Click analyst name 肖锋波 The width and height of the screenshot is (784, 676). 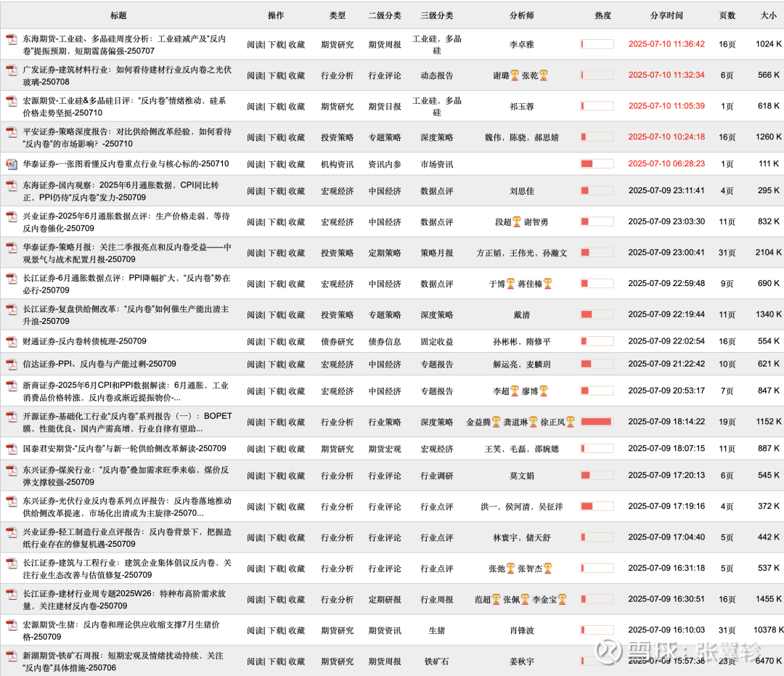521,630
